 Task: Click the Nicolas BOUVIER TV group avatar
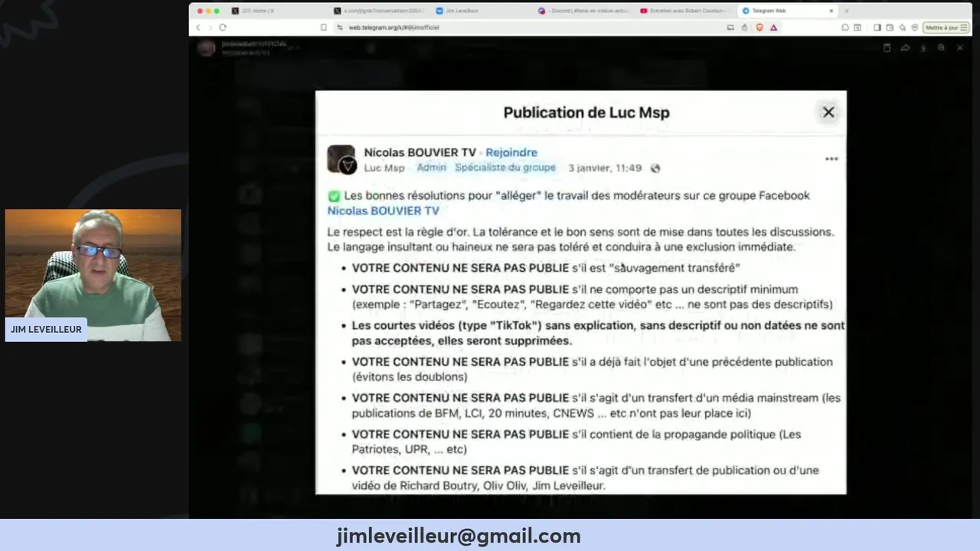tap(341, 159)
